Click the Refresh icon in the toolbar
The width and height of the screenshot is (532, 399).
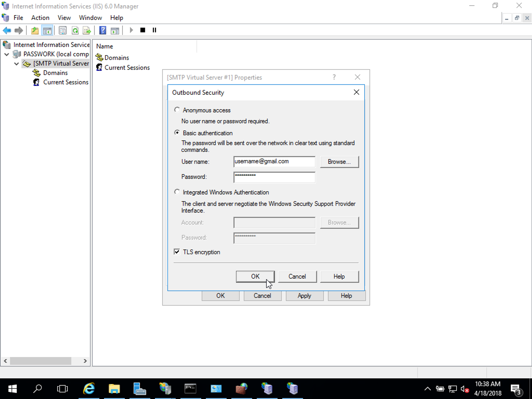[75, 30]
